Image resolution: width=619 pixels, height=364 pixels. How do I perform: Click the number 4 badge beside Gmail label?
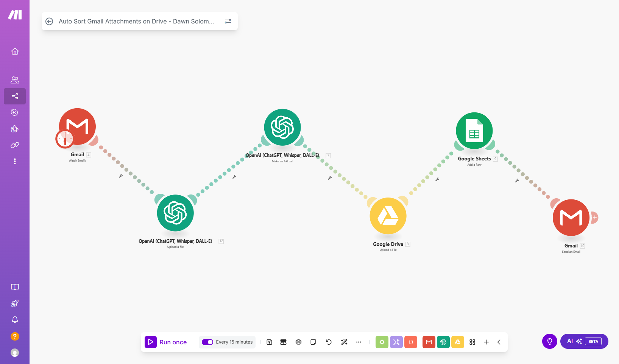pos(89,155)
